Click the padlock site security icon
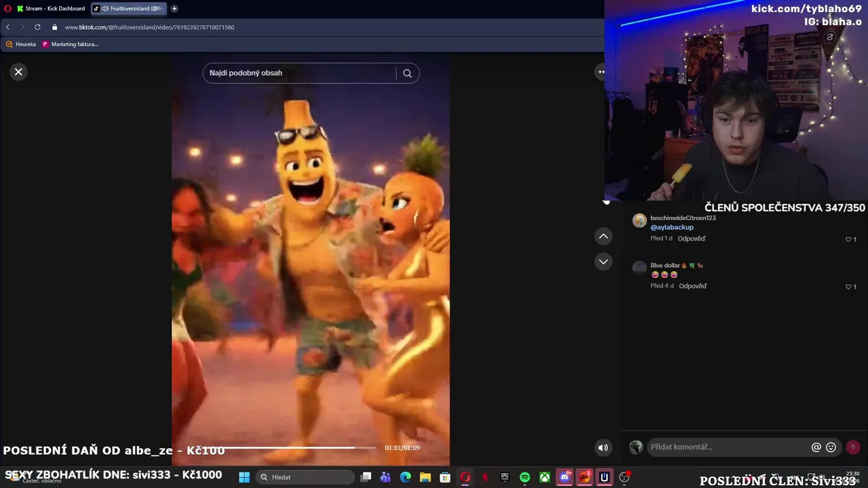Viewport: 868px width, 488px height. 55,27
